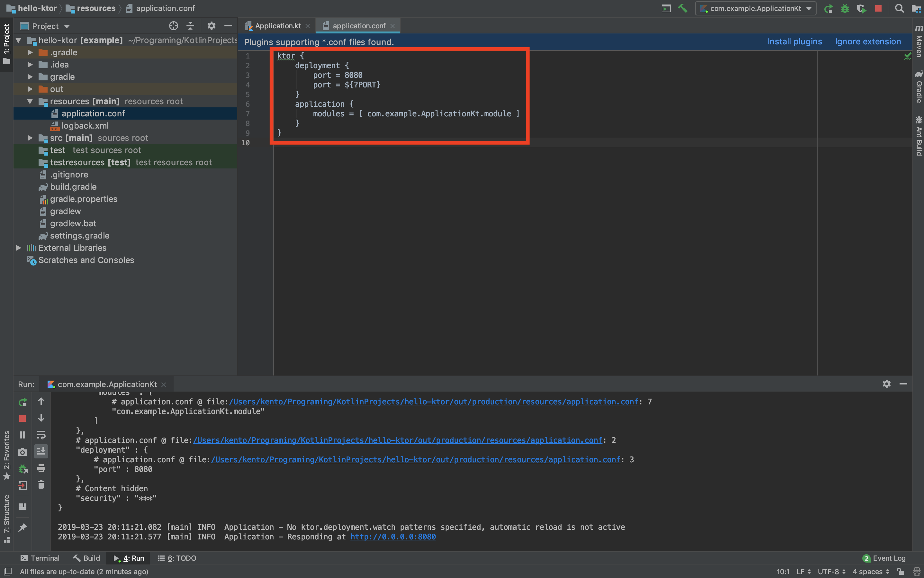Click the trash icon to clear Run output

pos(41,485)
